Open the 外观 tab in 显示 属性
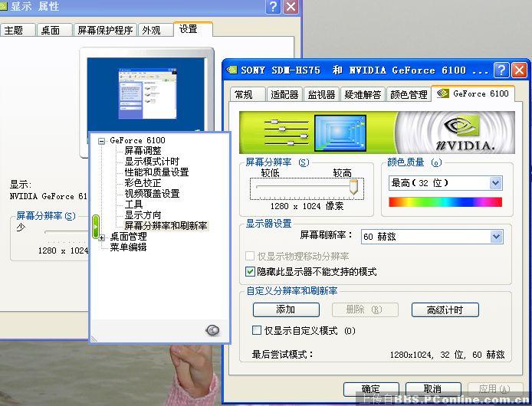 click(x=155, y=30)
